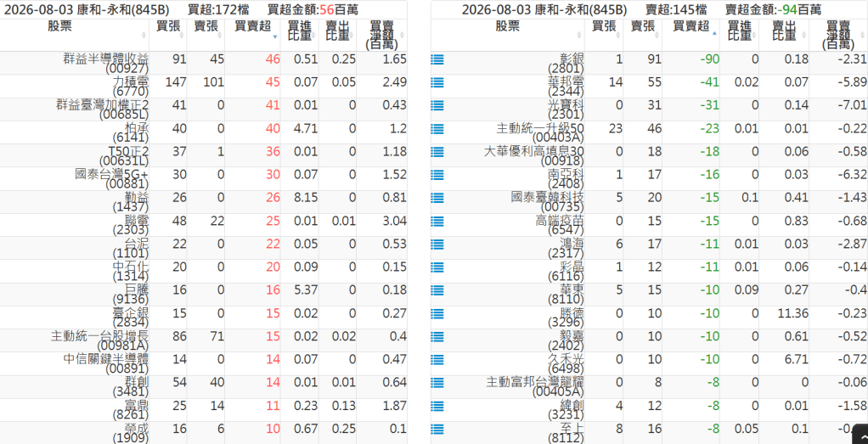Viewport: 868px width, 444px height.
Task: Select stock 力積電 (6770)
Action: pyautogui.click(x=131, y=87)
